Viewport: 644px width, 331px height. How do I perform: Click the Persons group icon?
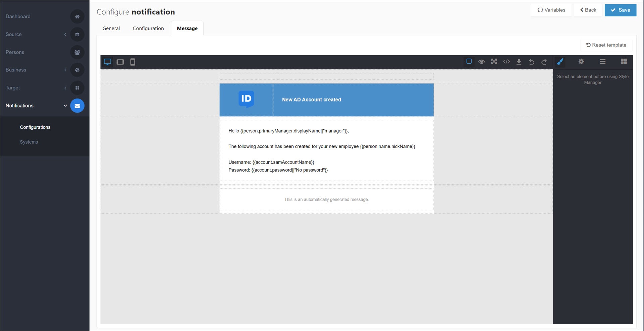click(77, 52)
